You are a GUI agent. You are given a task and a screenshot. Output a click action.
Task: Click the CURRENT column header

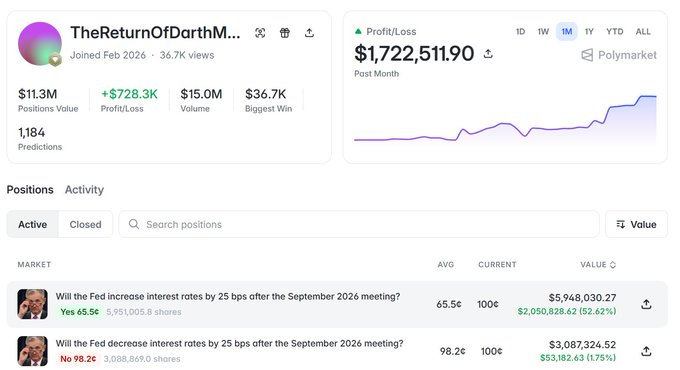[497, 265]
